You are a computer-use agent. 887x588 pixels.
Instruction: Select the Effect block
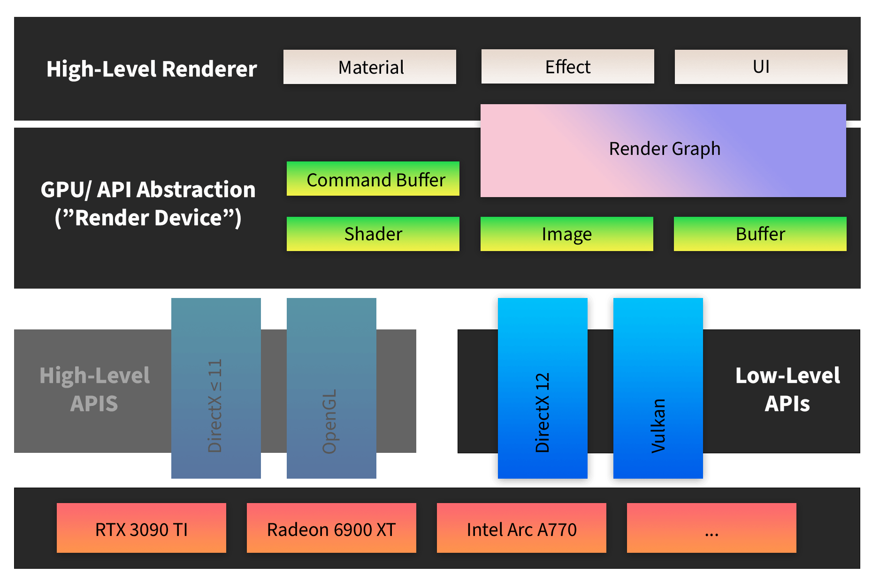[x=567, y=67]
